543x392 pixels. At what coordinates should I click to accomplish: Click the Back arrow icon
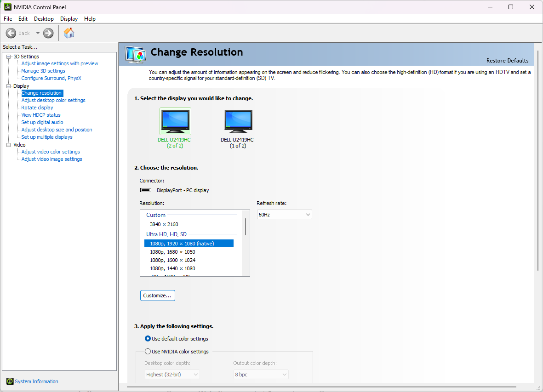tap(11, 33)
